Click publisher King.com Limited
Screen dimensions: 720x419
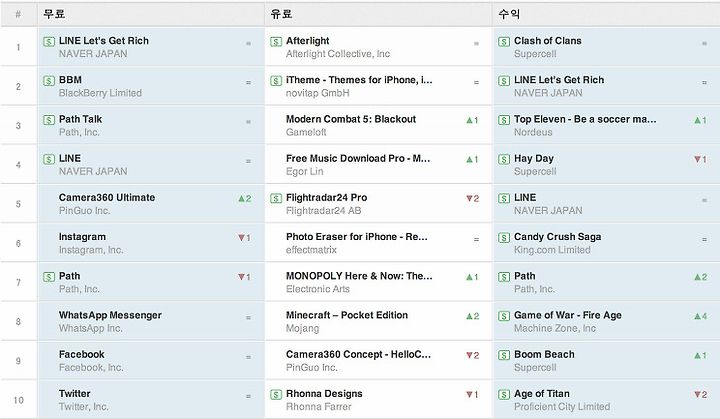552,250
